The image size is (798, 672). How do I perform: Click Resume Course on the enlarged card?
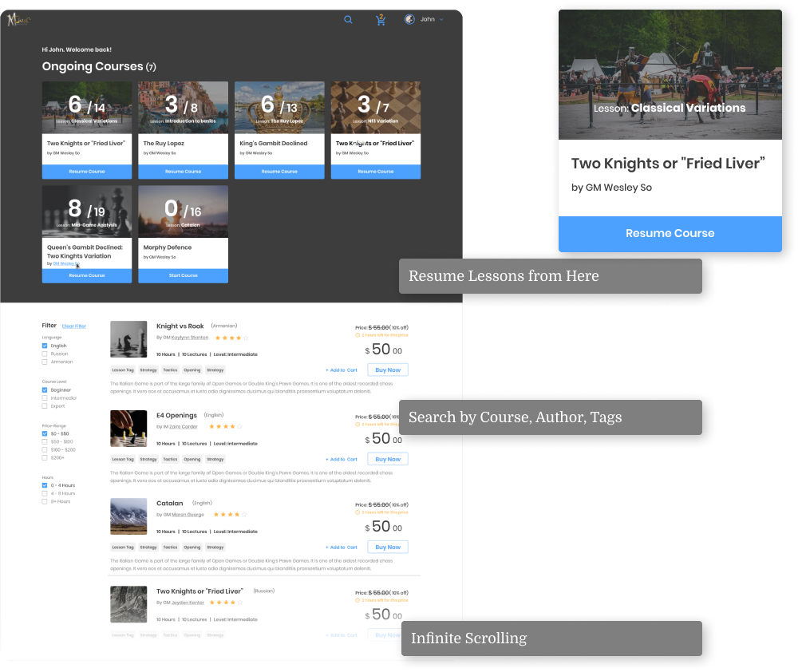pos(670,234)
